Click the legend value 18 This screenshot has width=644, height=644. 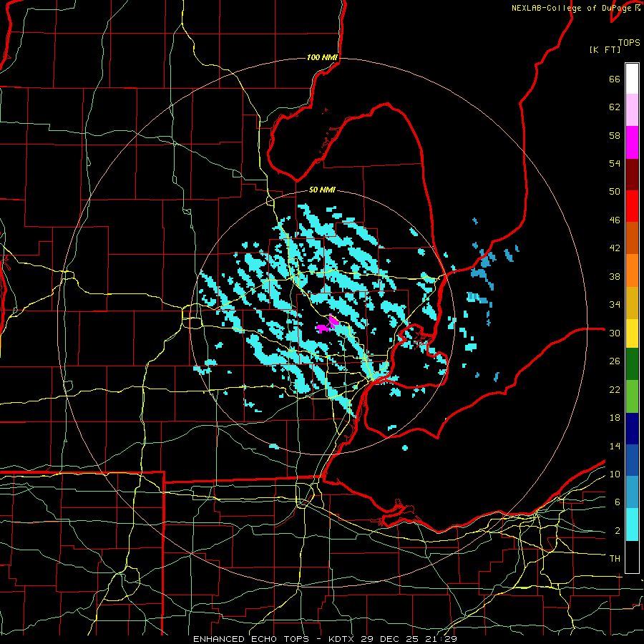[615, 418]
